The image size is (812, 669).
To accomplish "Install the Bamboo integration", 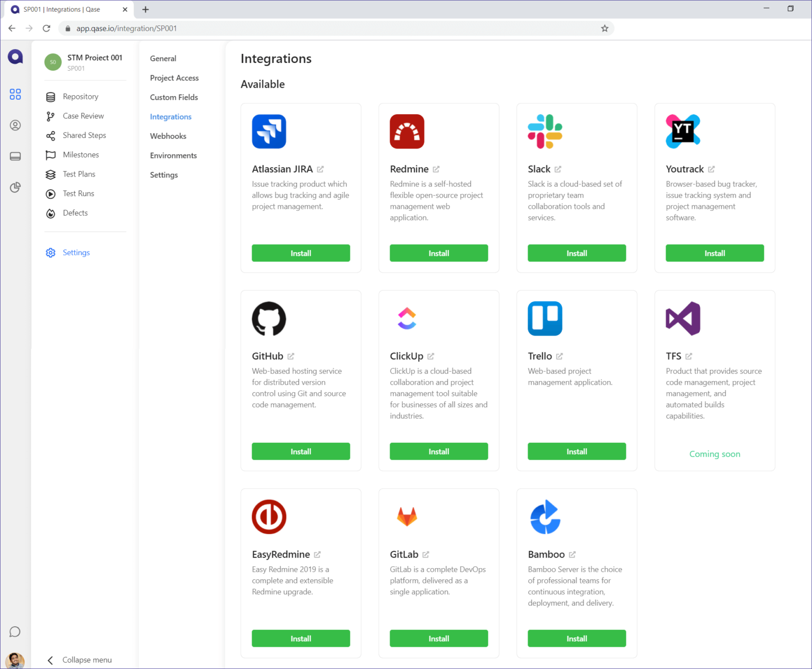I will [x=577, y=638].
